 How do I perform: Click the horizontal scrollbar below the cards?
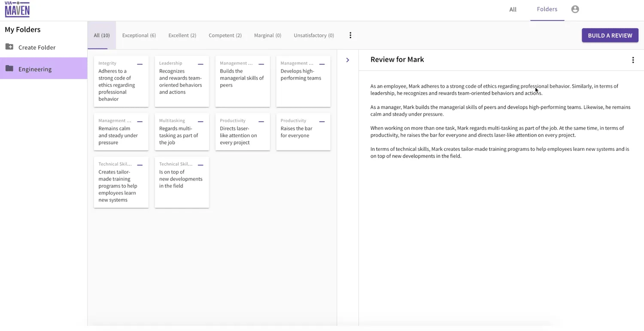212,326
